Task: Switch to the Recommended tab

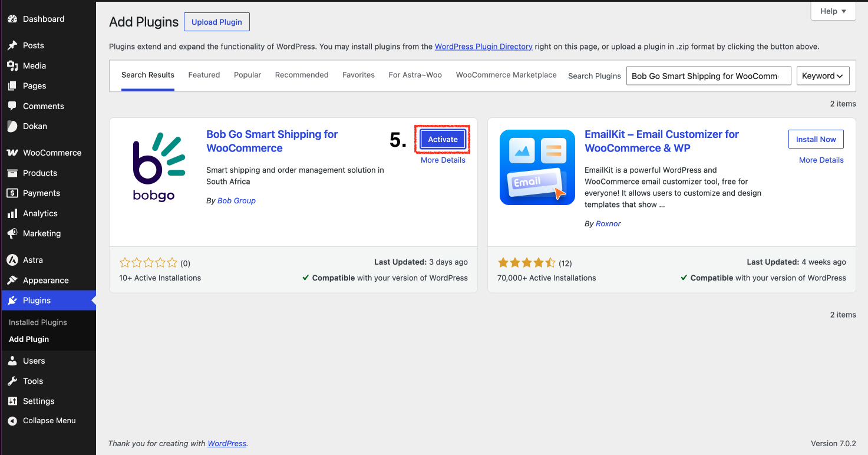Action: [x=302, y=75]
